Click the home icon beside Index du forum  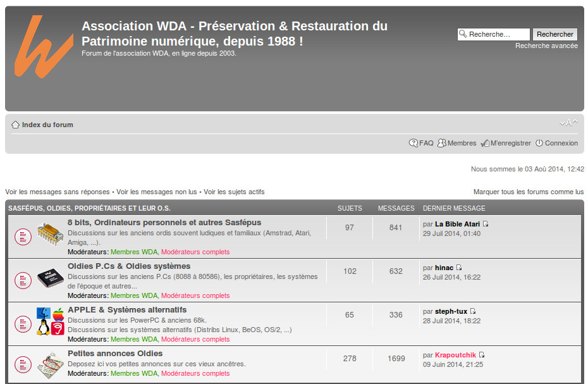click(15, 125)
